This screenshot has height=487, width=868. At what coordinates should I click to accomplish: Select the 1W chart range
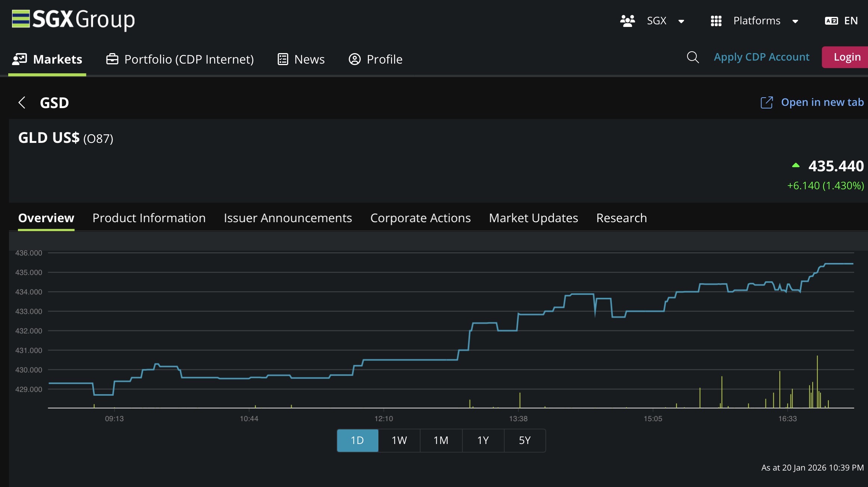399,440
